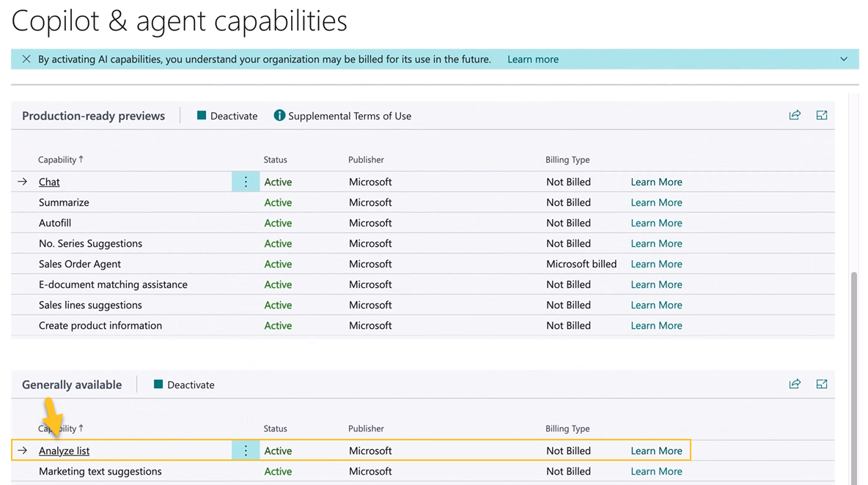Collapse the banner using its right chevron
This screenshot has width=868, height=485.
[x=844, y=59]
